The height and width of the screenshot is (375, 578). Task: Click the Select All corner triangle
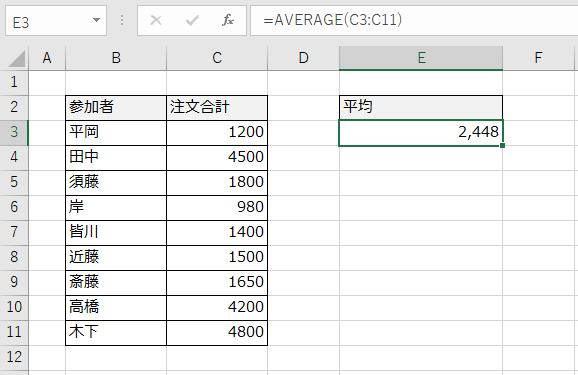16,59
